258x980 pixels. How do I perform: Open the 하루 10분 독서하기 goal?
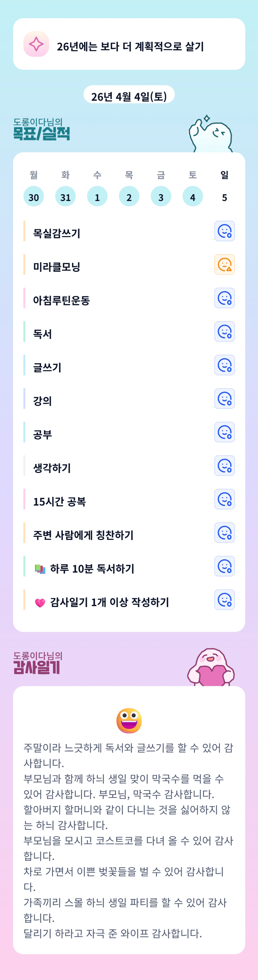[92, 569]
